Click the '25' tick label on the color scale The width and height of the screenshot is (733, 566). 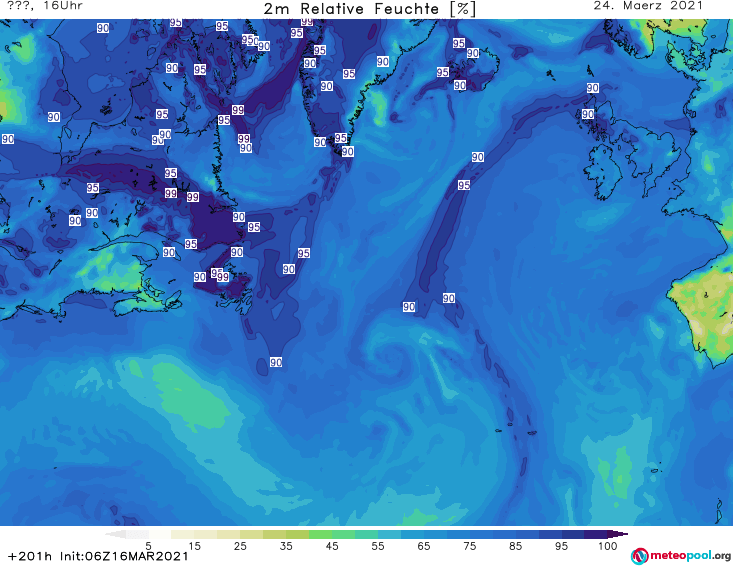pos(240,546)
